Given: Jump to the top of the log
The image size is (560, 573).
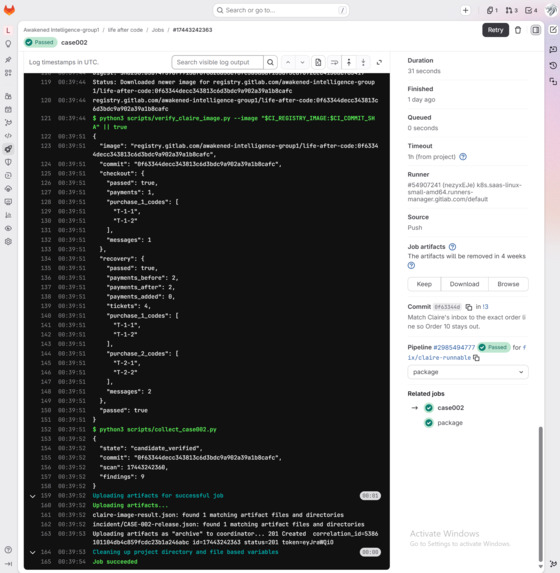Looking at the screenshot, I should 349,62.
